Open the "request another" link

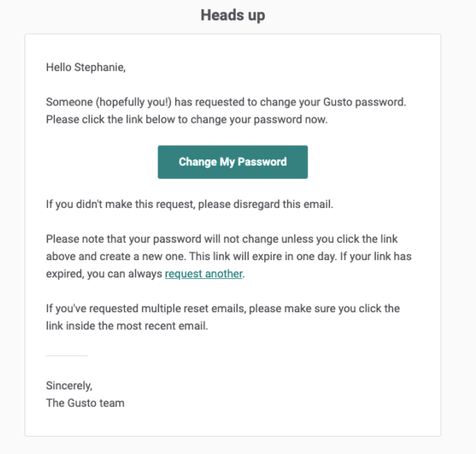[204, 274]
